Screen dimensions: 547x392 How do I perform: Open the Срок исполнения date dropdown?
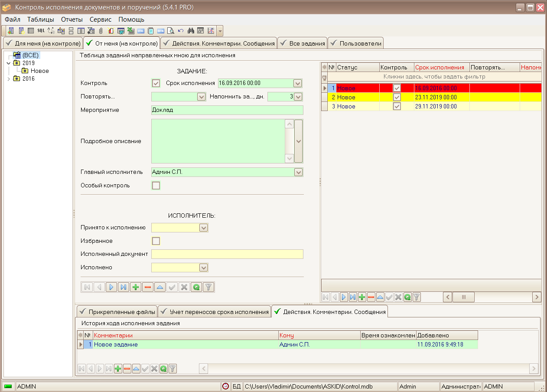point(297,83)
